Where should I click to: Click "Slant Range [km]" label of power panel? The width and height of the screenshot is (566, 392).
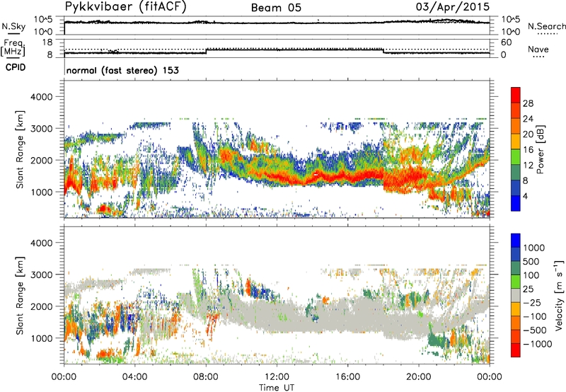[x=20, y=149]
